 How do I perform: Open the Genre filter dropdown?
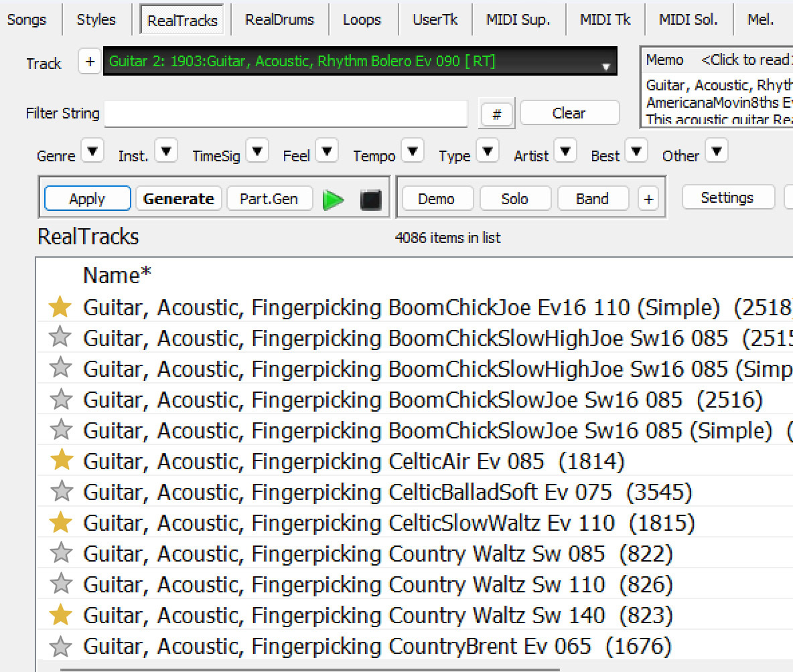click(92, 151)
